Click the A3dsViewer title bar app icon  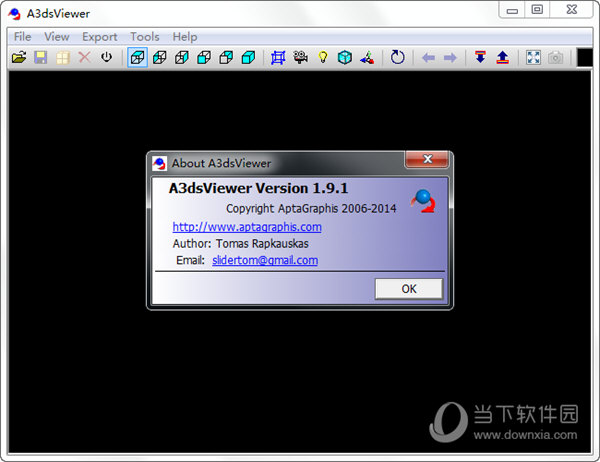(x=15, y=14)
